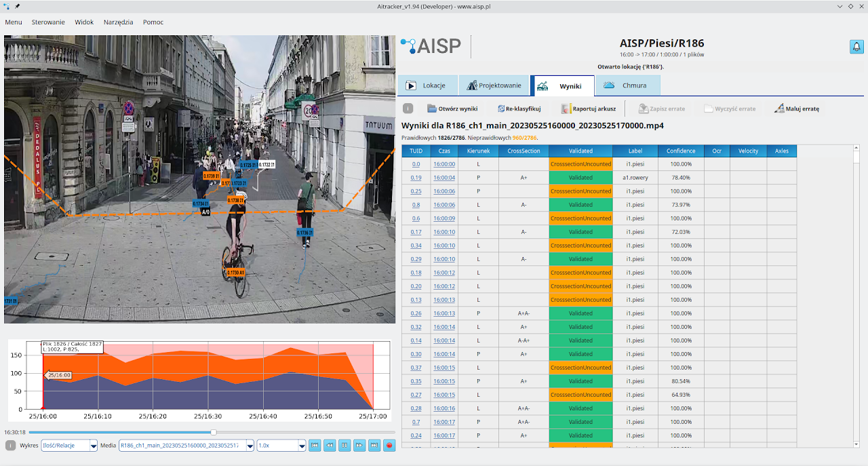The width and height of the screenshot is (868, 466).
Task: Click the video position slider handle
Action: point(214,432)
